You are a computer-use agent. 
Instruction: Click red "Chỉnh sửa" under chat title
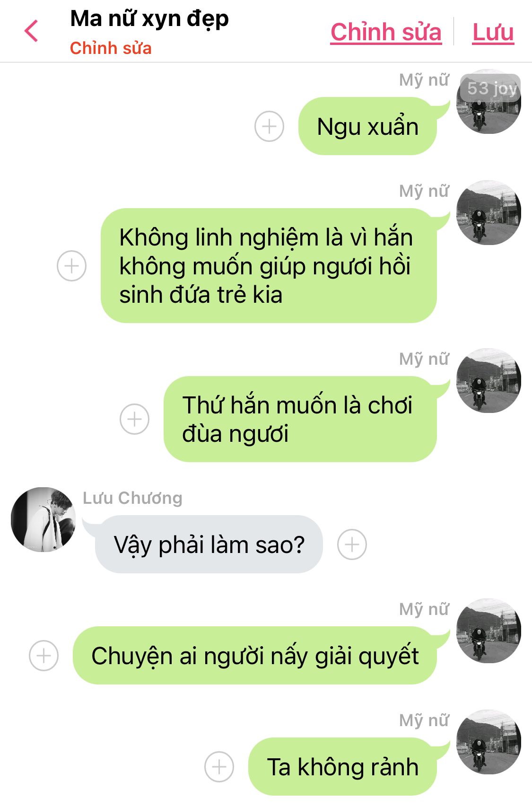(111, 48)
